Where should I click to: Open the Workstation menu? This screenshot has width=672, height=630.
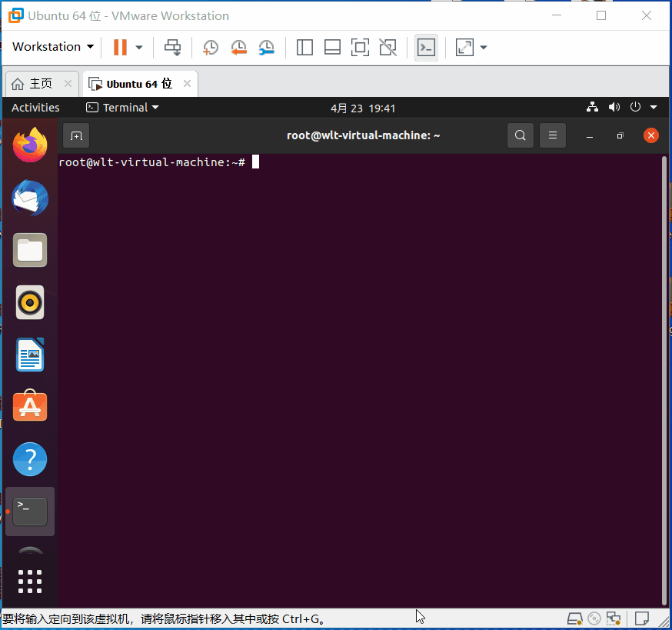pyautogui.click(x=53, y=47)
